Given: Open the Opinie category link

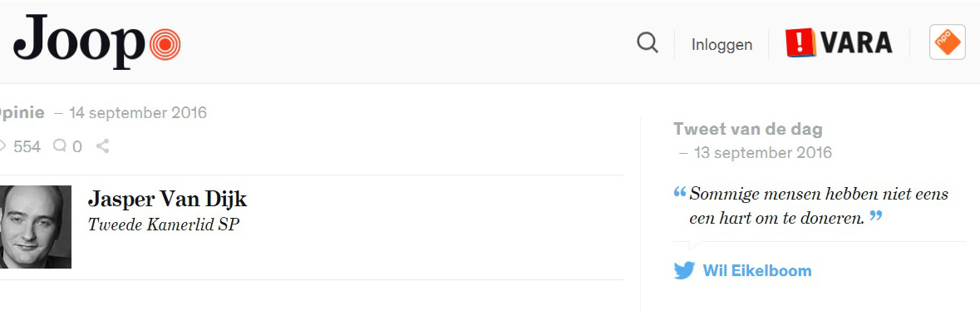Looking at the screenshot, I should (x=22, y=113).
